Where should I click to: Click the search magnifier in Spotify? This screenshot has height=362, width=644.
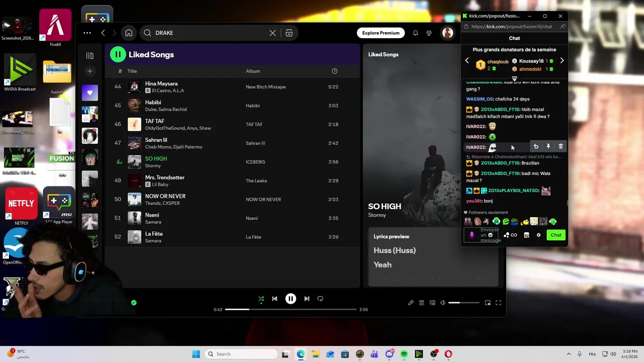pyautogui.click(x=147, y=33)
